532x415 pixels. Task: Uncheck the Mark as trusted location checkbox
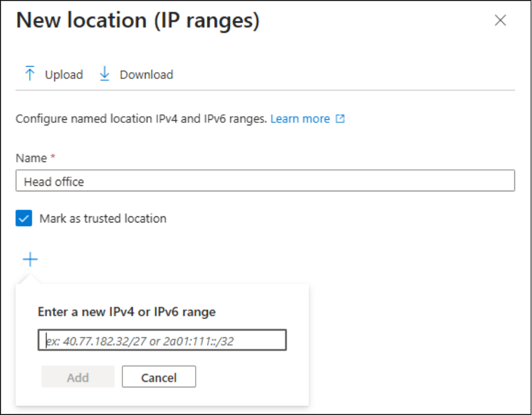coord(24,218)
